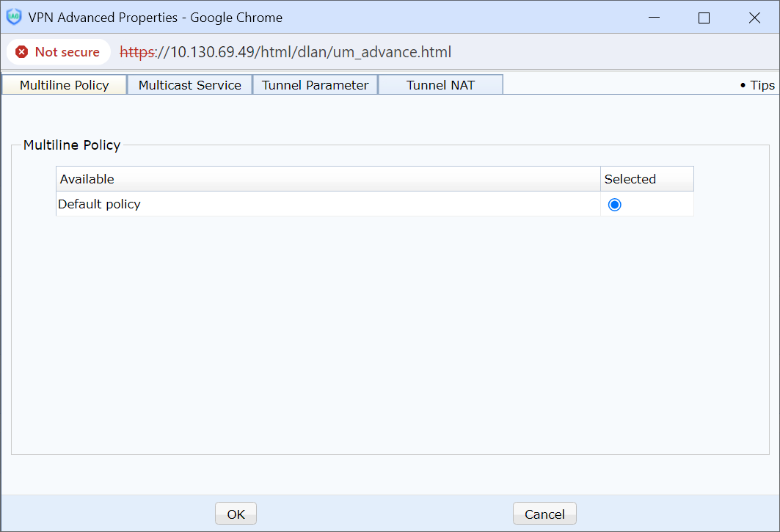Click the VPN shield icon in title bar
Screen dimensions: 780x532
(14, 18)
